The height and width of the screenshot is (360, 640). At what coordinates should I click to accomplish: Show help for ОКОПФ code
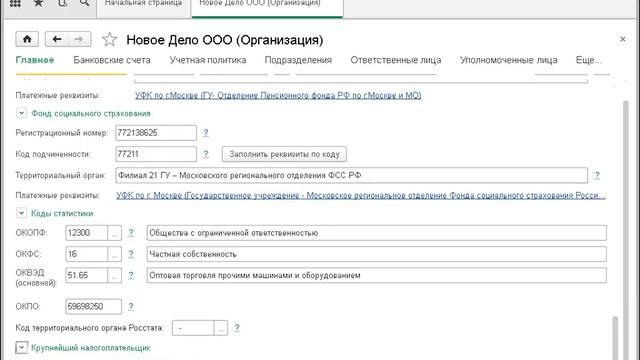131,233
